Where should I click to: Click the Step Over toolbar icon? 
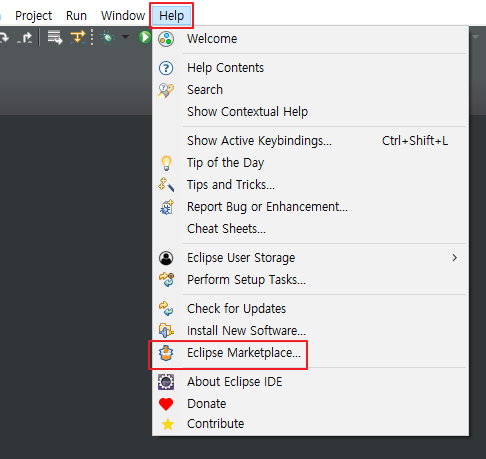click(5, 37)
